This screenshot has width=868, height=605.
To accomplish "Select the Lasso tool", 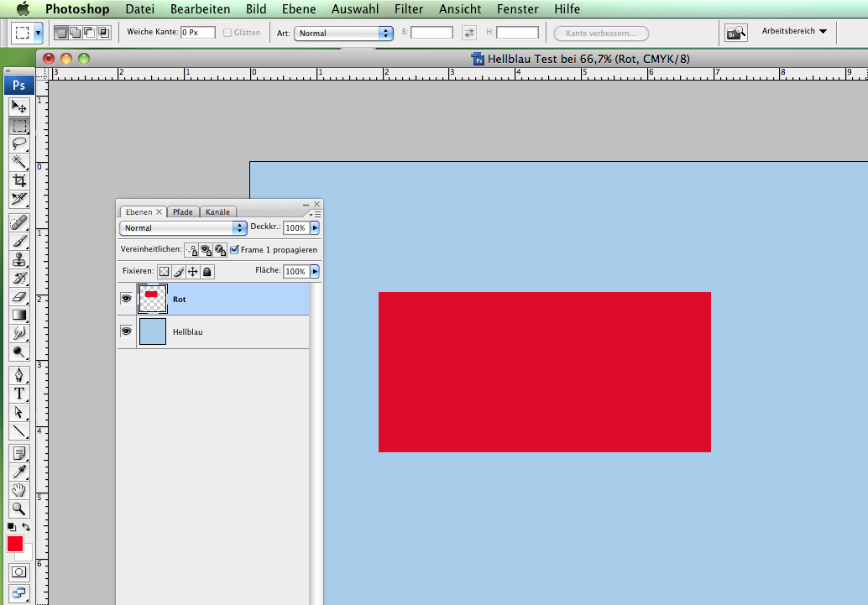I will 18,143.
